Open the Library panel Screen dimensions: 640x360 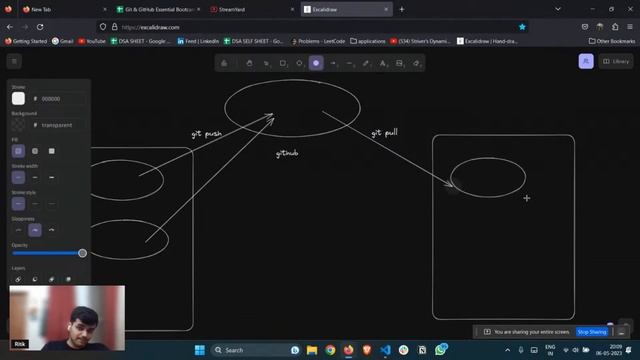tap(616, 62)
